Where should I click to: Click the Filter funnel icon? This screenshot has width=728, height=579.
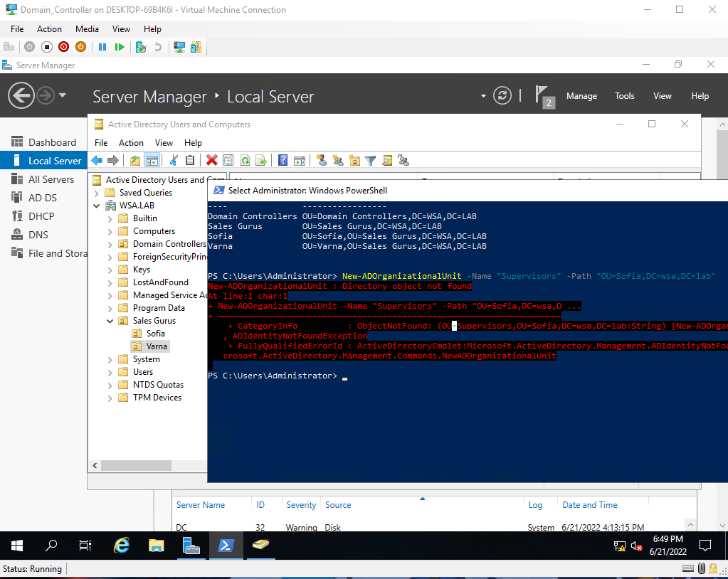(x=371, y=161)
